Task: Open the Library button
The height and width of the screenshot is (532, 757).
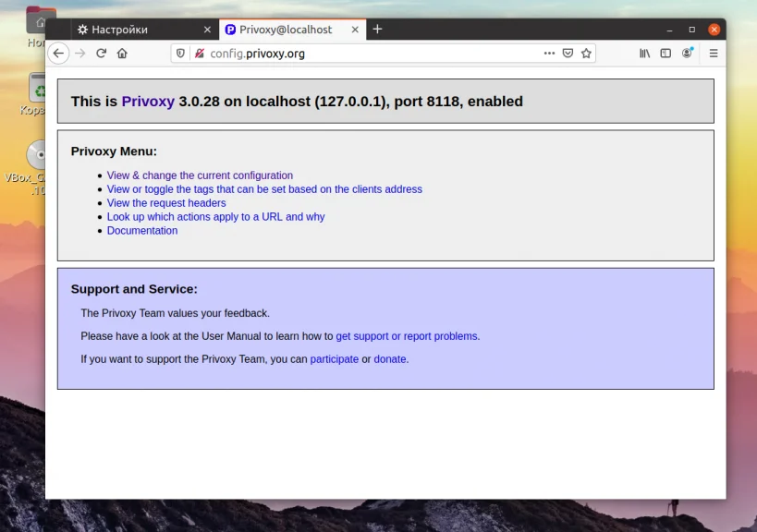Action: coord(644,54)
